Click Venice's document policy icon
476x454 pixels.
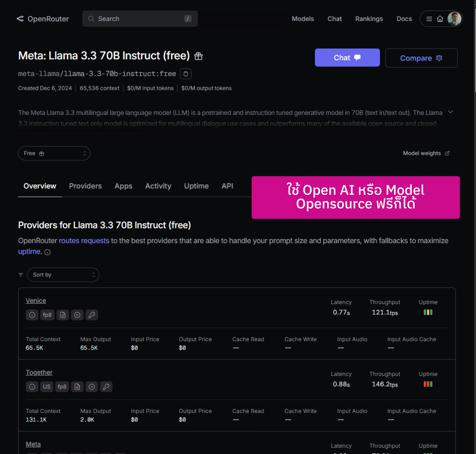coord(63,315)
